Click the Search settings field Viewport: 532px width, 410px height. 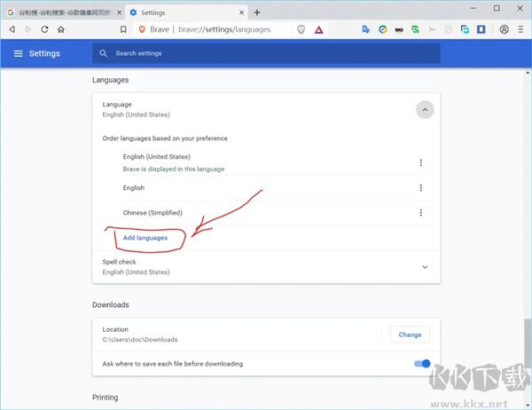tap(266, 53)
